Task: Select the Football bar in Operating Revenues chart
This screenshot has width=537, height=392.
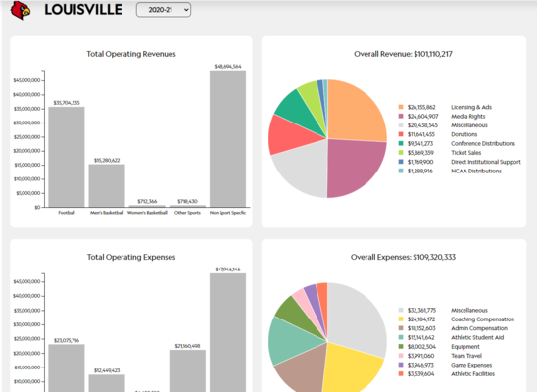Action: [x=67, y=157]
